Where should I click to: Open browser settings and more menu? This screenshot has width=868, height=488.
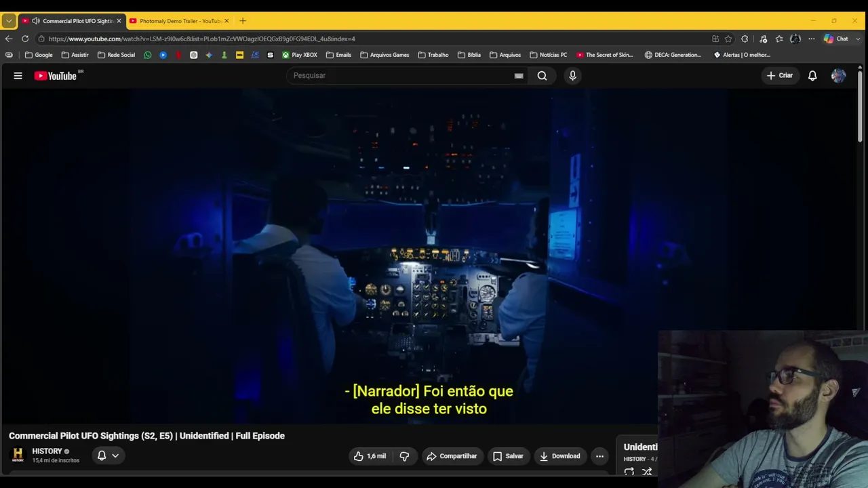point(811,39)
